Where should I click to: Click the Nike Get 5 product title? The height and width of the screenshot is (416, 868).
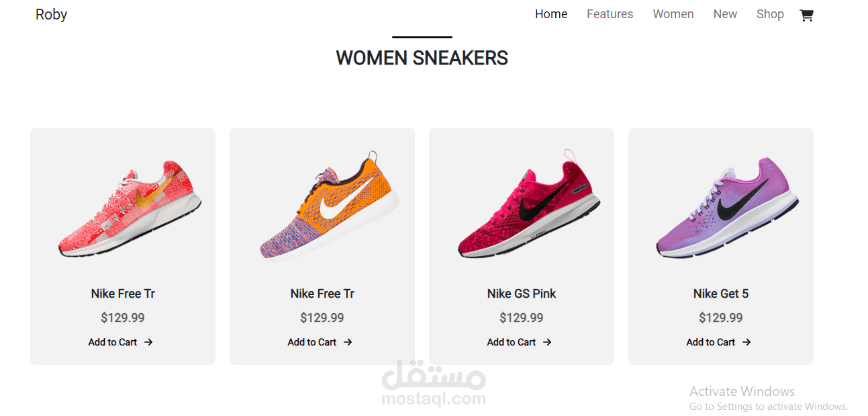point(721,294)
